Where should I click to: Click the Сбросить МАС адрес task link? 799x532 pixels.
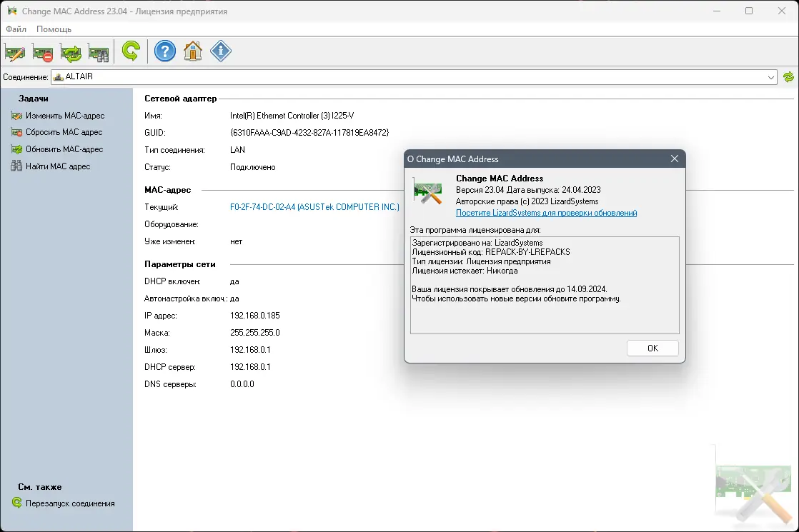tap(64, 132)
